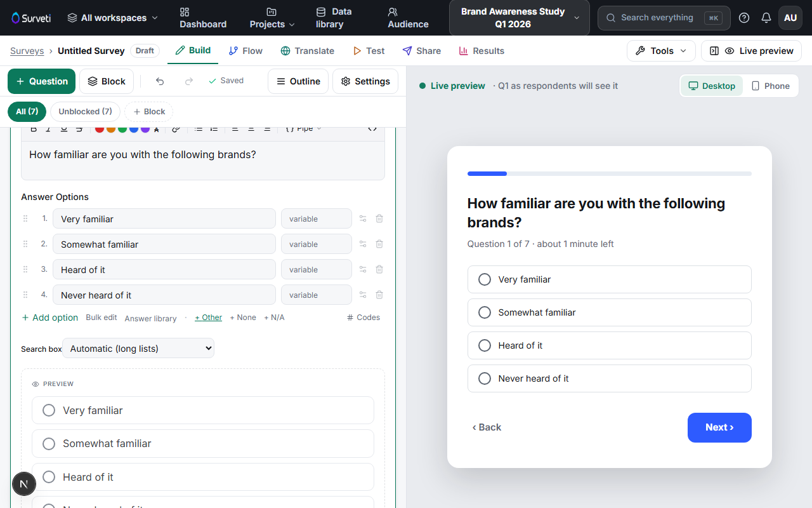This screenshot has height=508, width=812.
Task: Click the Search everything field
Action: click(664, 18)
